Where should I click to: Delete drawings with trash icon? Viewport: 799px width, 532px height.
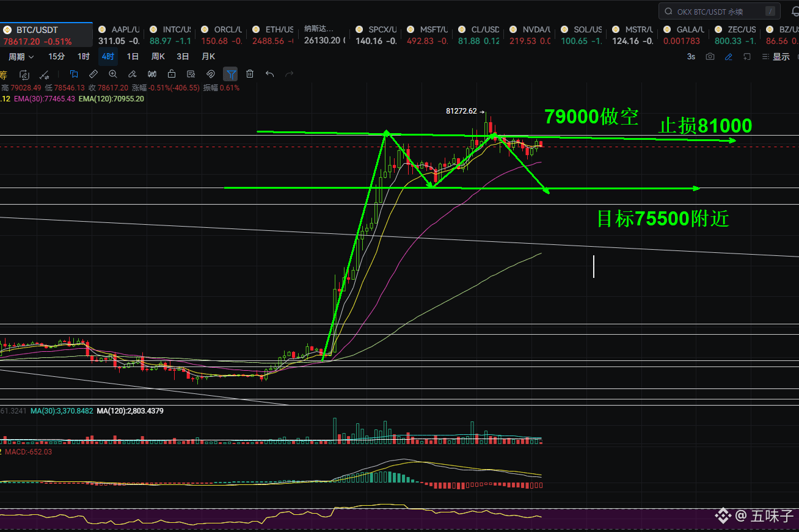[x=250, y=75]
